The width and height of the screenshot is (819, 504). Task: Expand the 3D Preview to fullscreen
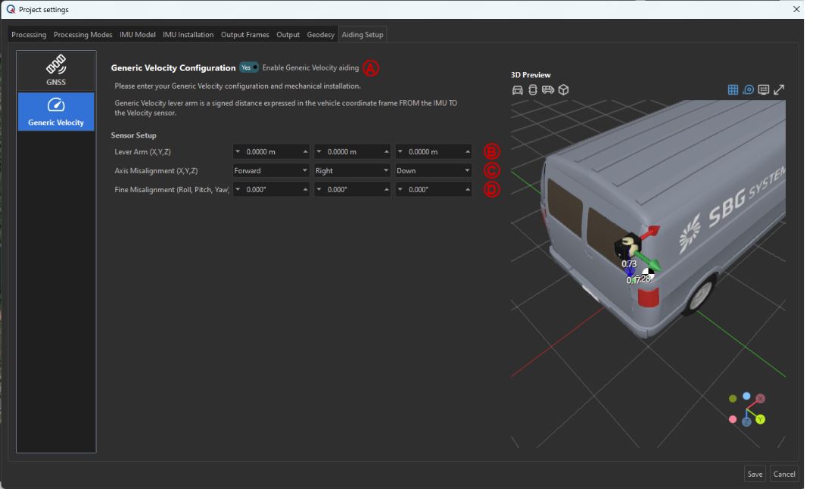click(x=779, y=89)
